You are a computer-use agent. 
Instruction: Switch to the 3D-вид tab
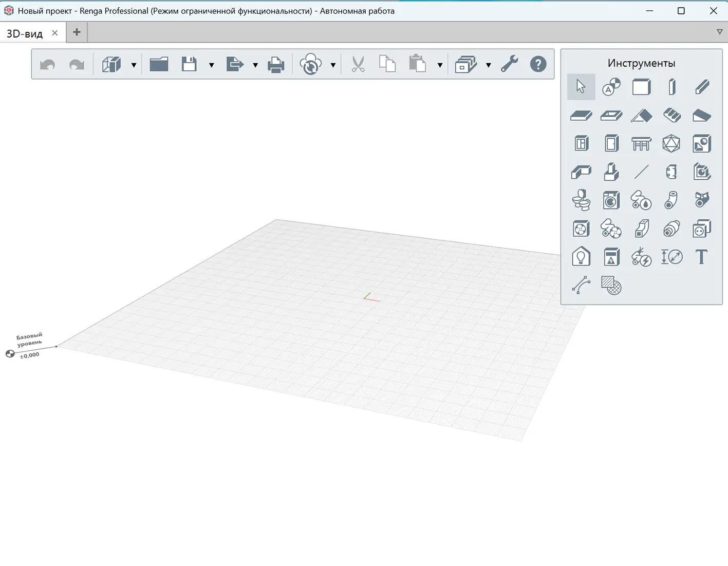point(24,33)
